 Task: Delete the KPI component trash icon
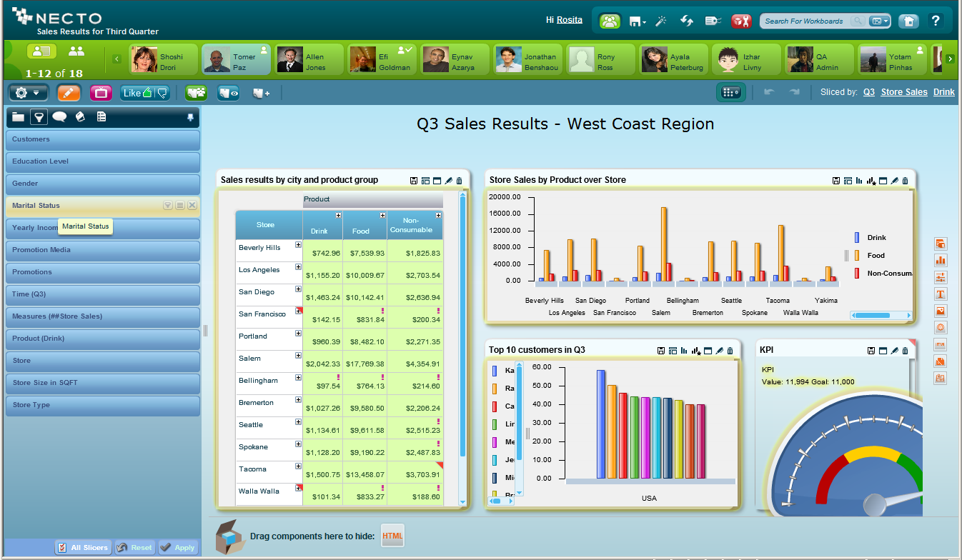tap(905, 351)
